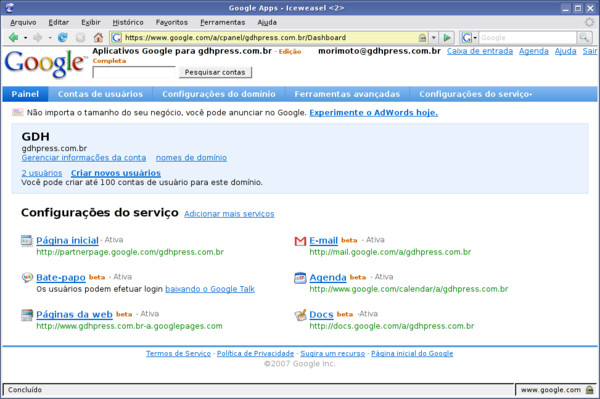Open the Exibir menu
600x399 pixels.
(91, 22)
